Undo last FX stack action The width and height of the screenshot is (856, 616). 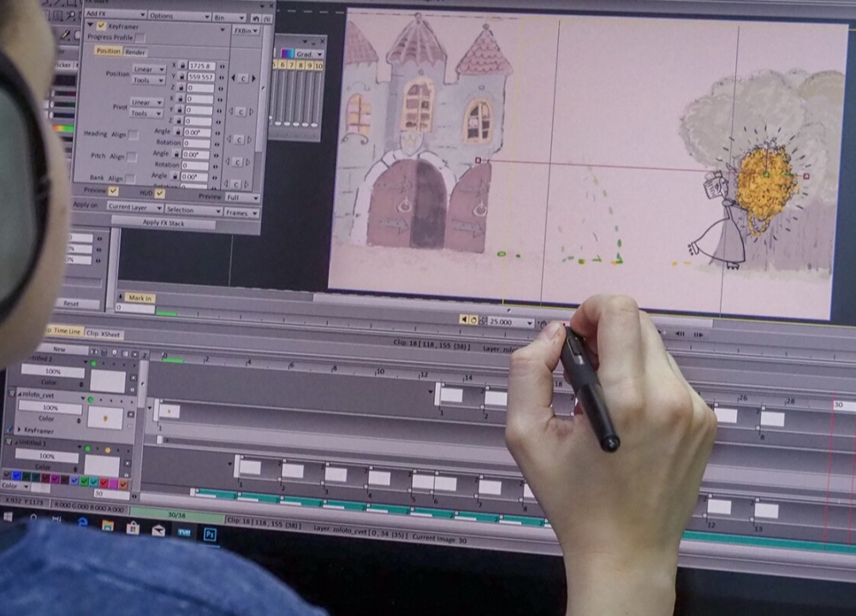click(x=256, y=19)
